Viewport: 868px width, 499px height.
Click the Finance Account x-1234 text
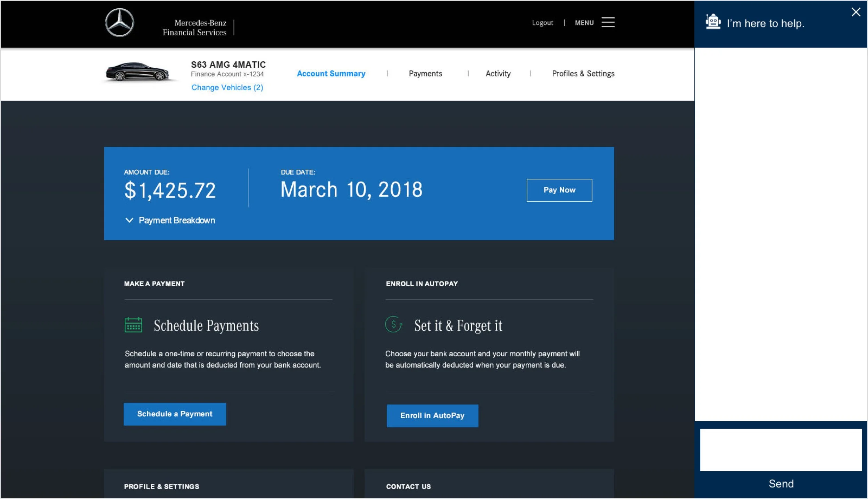coord(227,74)
